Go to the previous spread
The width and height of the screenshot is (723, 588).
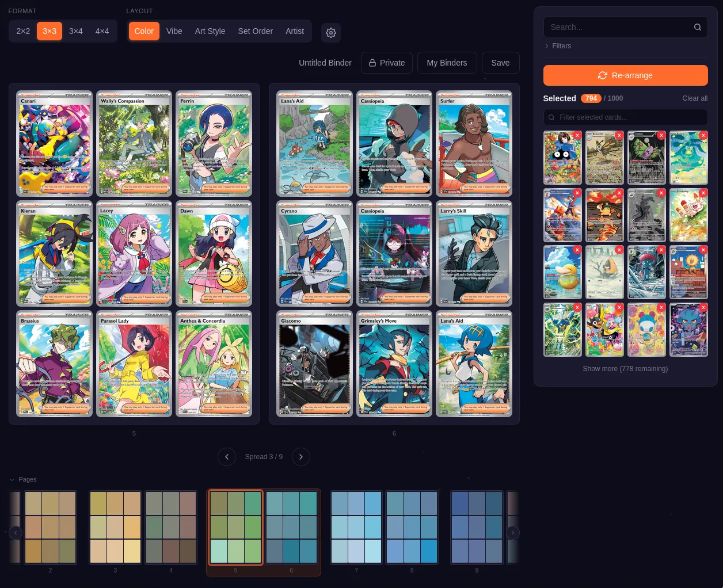tap(227, 457)
